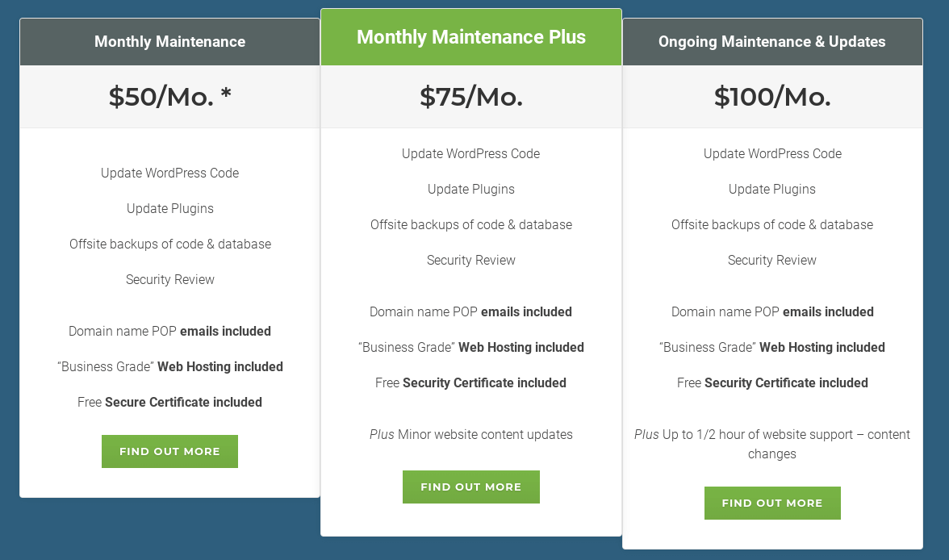Click Security Review in $75 plan
949x560 pixels.
(x=471, y=260)
